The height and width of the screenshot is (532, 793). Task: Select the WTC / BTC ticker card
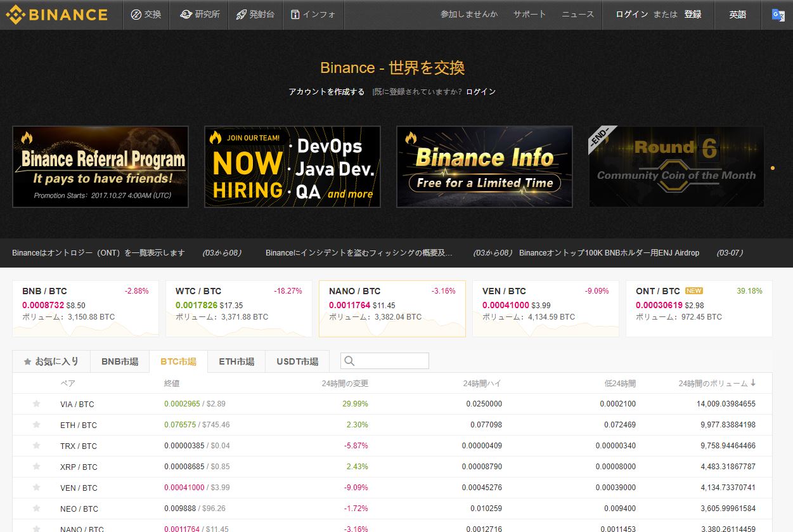pyautogui.click(x=239, y=309)
